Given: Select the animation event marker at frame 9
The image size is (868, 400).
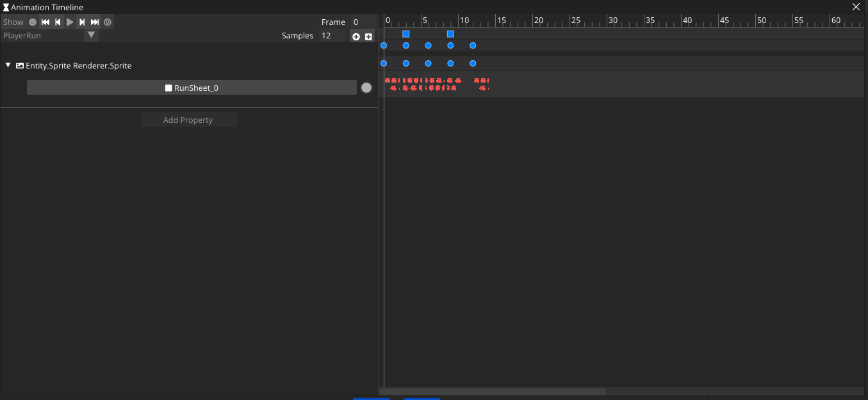Looking at the screenshot, I should coord(450,34).
